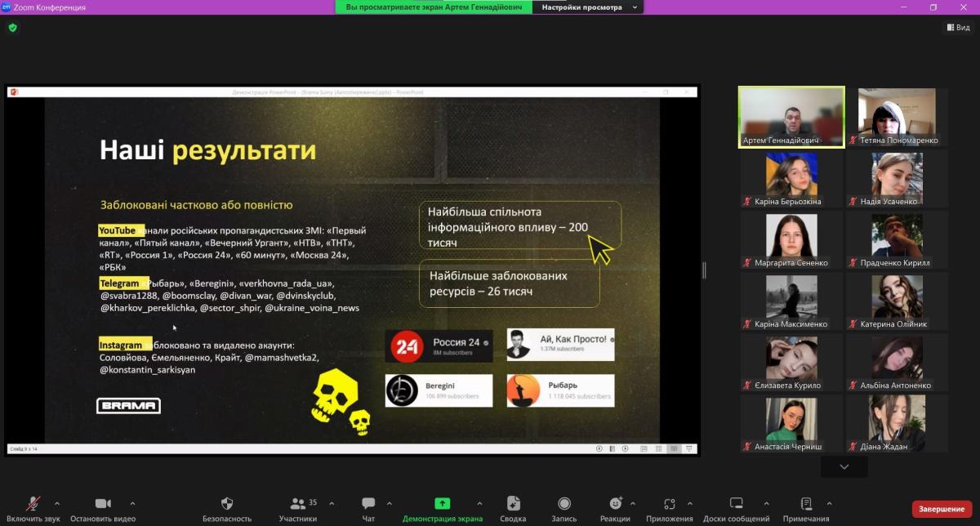Select Артем Геннадійович video thumbnail

[x=791, y=117]
